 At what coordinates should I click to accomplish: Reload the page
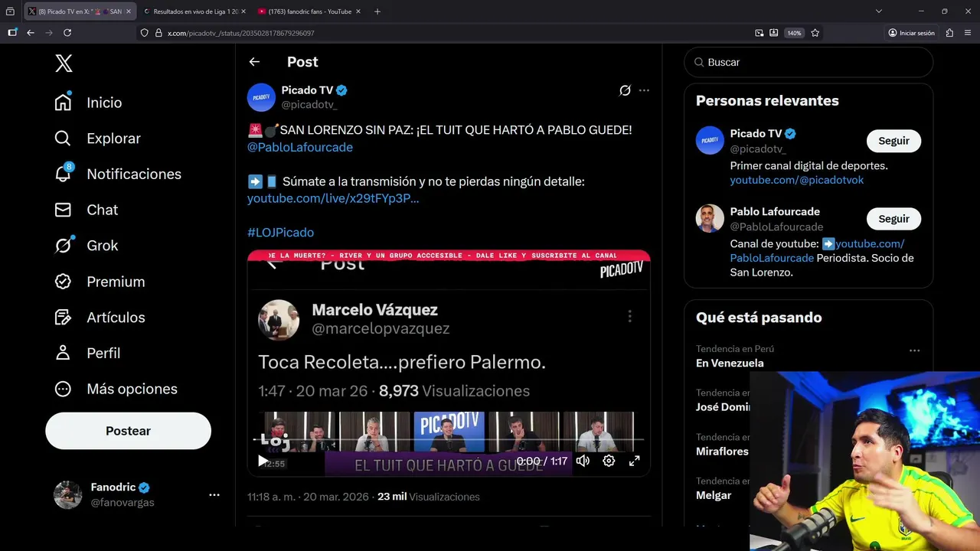pos(67,33)
